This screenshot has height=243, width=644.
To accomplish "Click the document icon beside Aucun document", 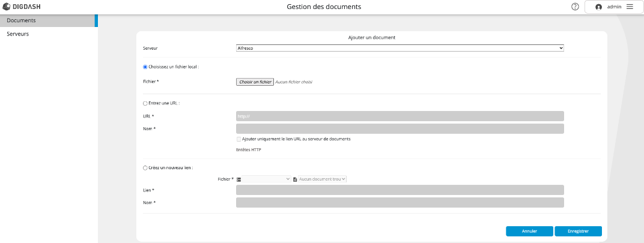I will [295, 179].
